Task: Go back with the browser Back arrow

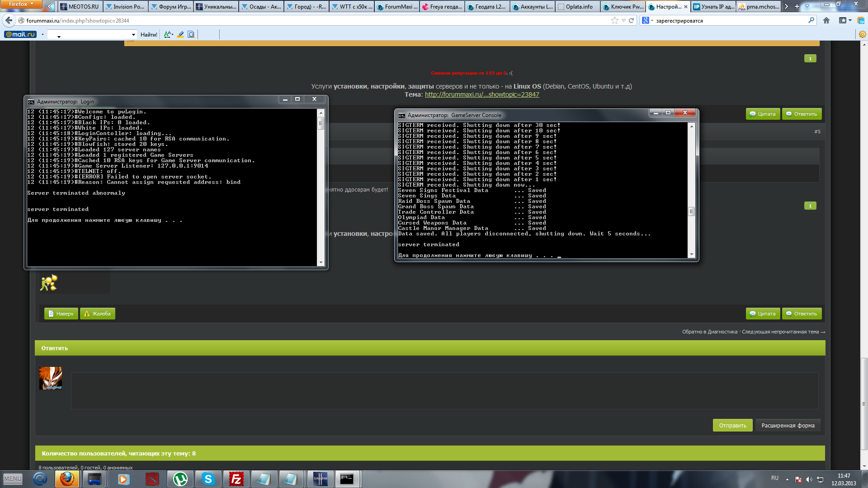Action: [9, 20]
